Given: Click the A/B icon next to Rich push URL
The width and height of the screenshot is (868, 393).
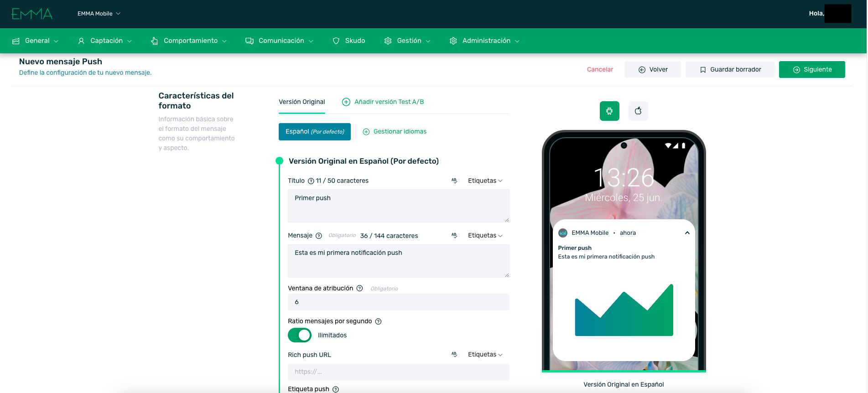Looking at the screenshot, I should coord(454,355).
